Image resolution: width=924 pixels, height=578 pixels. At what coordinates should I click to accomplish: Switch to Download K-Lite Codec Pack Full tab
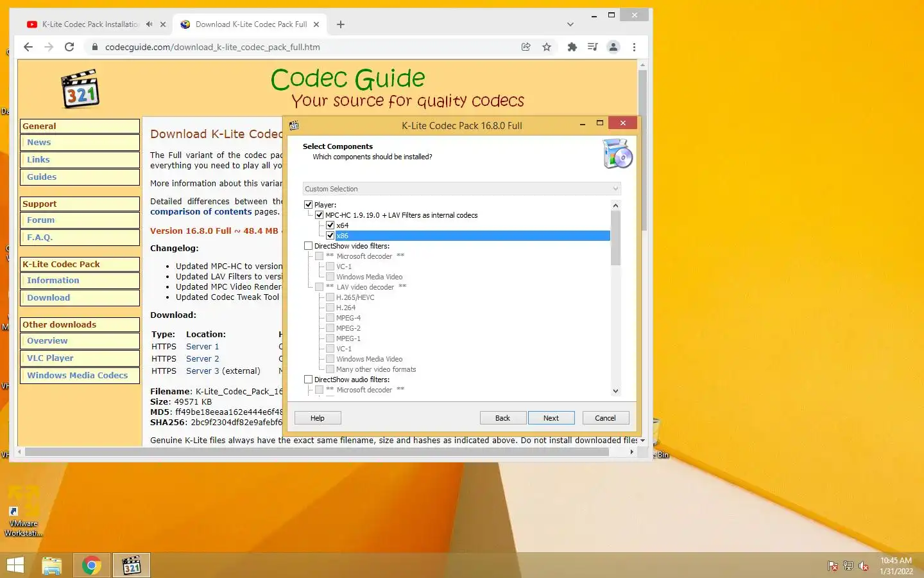click(x=251, y=24)
